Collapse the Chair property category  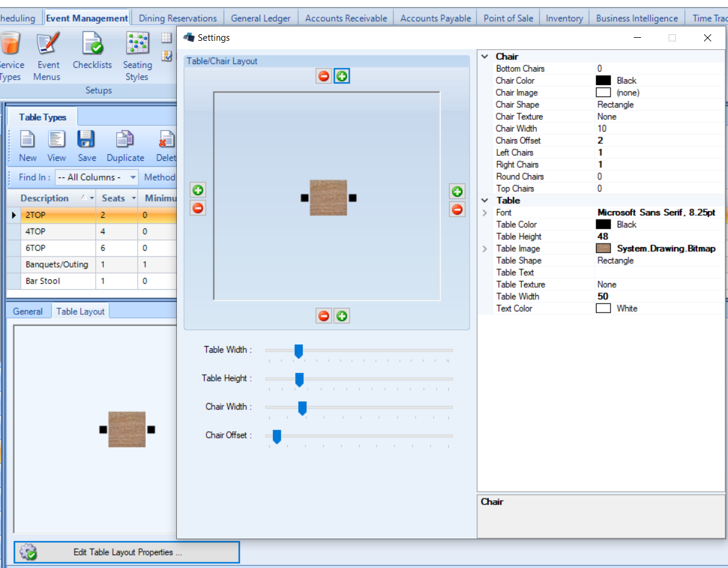(x=485, y=56)
